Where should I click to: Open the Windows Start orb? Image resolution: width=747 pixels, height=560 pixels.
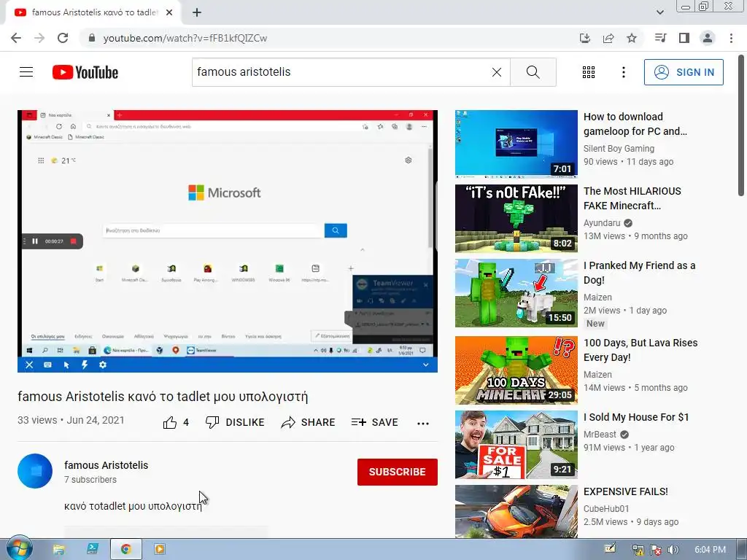(19, 549)
